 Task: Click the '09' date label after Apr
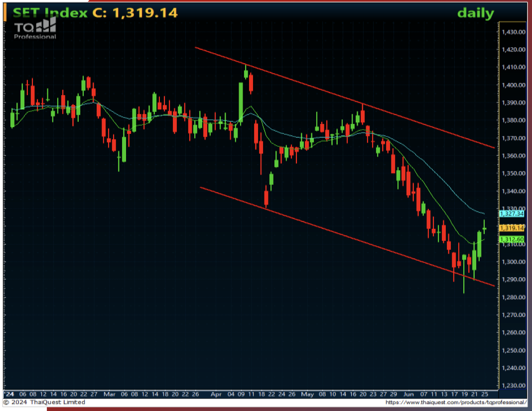(x=241, y=394)
